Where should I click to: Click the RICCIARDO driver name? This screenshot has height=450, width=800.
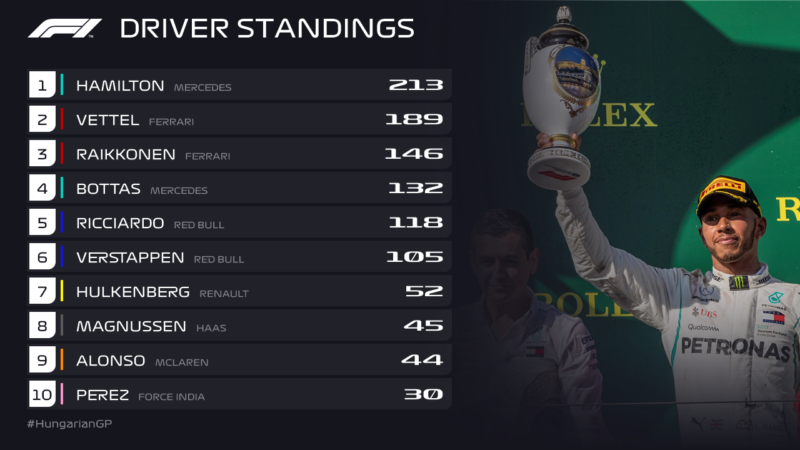coord(120,223)
